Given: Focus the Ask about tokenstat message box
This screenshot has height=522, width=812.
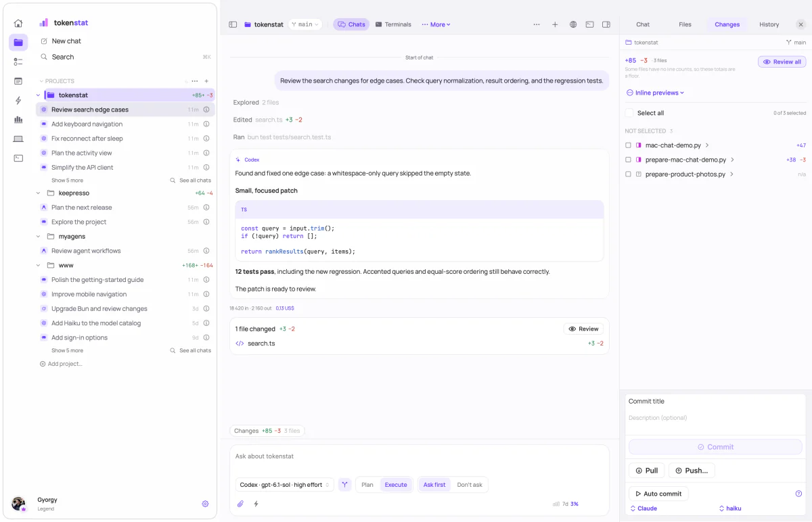Looking at the screenshot, I should [419, 457].
